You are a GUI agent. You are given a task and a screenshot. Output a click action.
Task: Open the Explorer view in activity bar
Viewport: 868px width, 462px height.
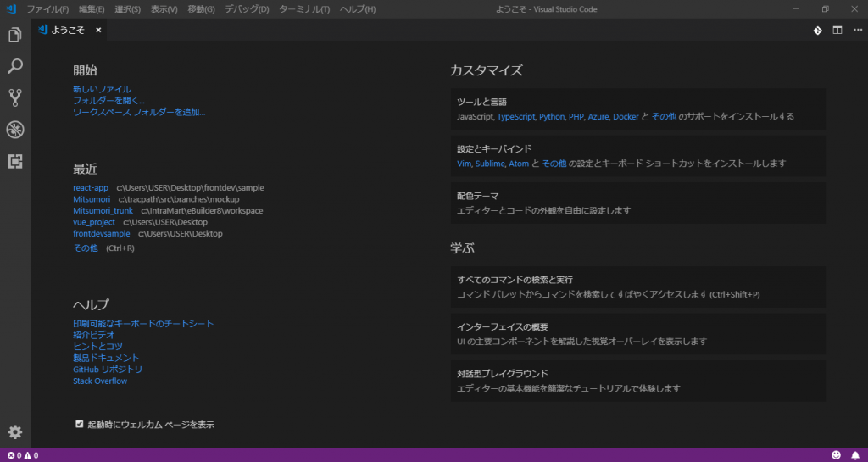pos(15,35)
